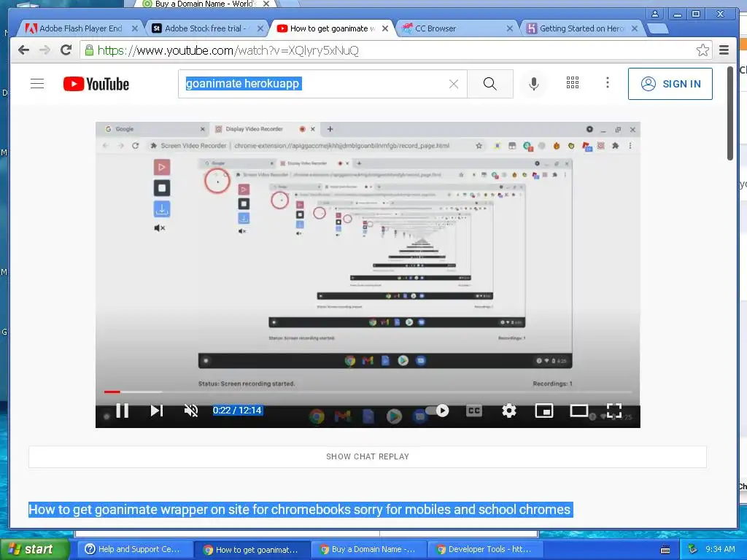747x560 pixels.
Task: Switch to Developer Tools taskbar window
Action: tap(484, 549)
